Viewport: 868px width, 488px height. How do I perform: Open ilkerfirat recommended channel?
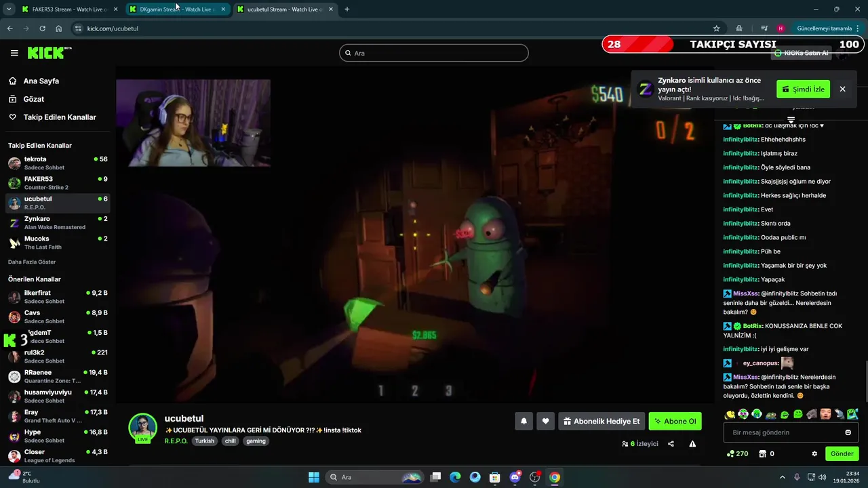tap(58, 297)
